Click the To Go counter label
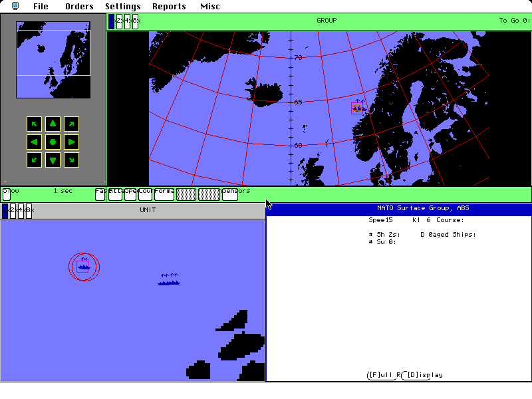The width and height of the screenshot is (532, 399). coord(514,21)
